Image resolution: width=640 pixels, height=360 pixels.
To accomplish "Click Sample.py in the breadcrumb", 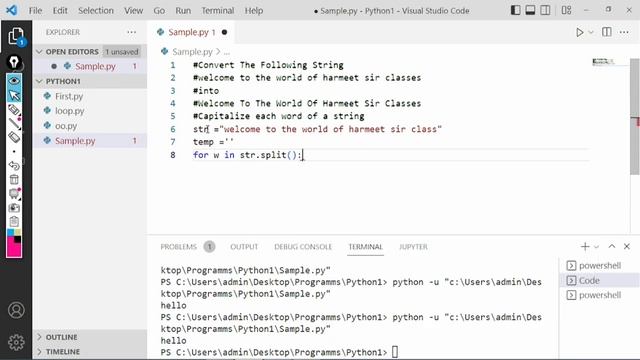I will click(x=192, y=52).
